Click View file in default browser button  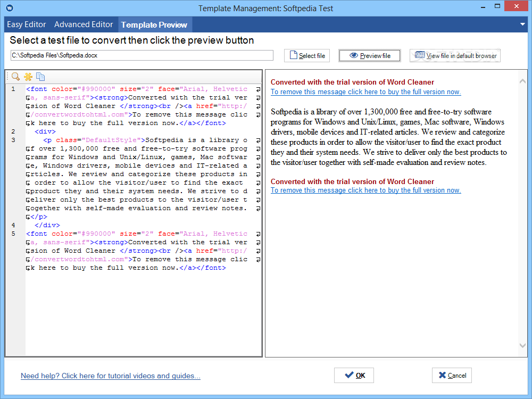pos(455,56)
